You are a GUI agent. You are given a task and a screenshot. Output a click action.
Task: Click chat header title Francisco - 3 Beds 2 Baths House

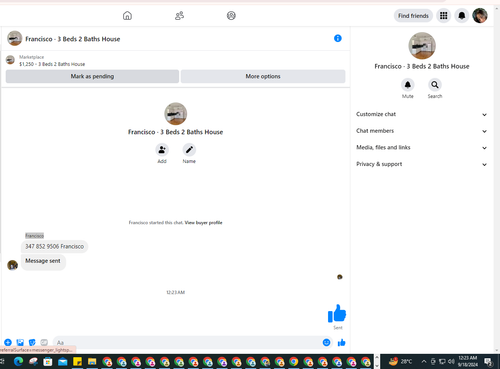(x=73, y=39)
